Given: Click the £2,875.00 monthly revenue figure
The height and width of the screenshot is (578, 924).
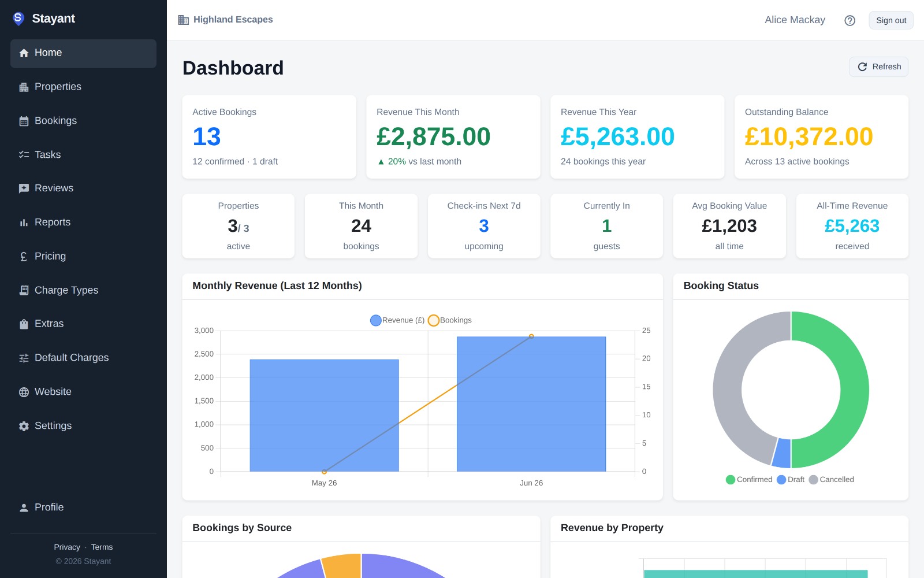Looking at the screenshot, I should [x=434, y=137].
